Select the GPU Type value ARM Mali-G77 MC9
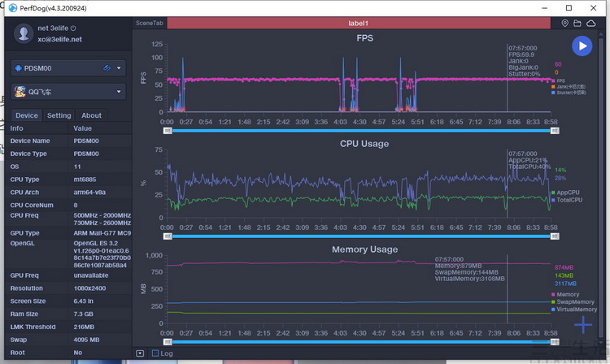 coord(102,233)
